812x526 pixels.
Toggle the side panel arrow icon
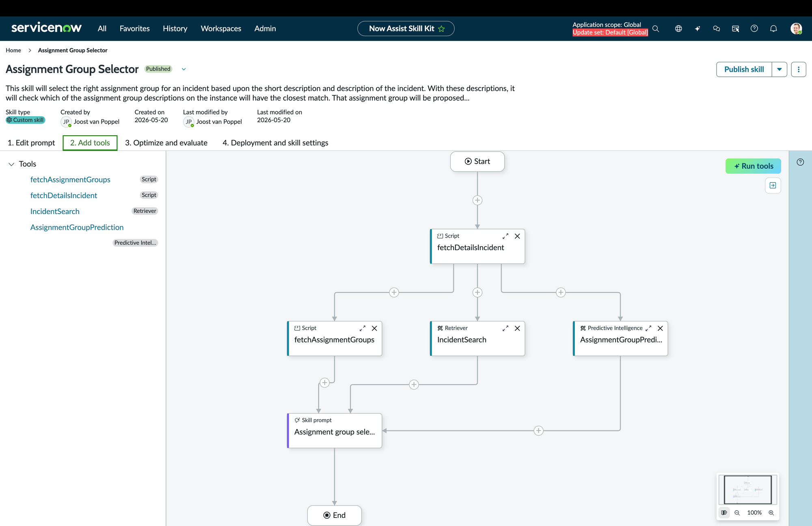[x=773, y=186]
